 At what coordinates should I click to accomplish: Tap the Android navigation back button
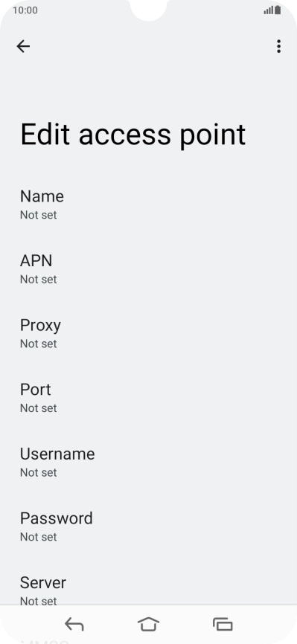(x=74, y=625)
